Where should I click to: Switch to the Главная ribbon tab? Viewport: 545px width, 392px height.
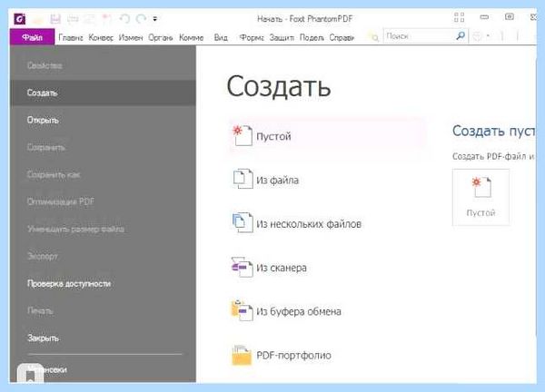pyautogui.click(x=71, y=37)
